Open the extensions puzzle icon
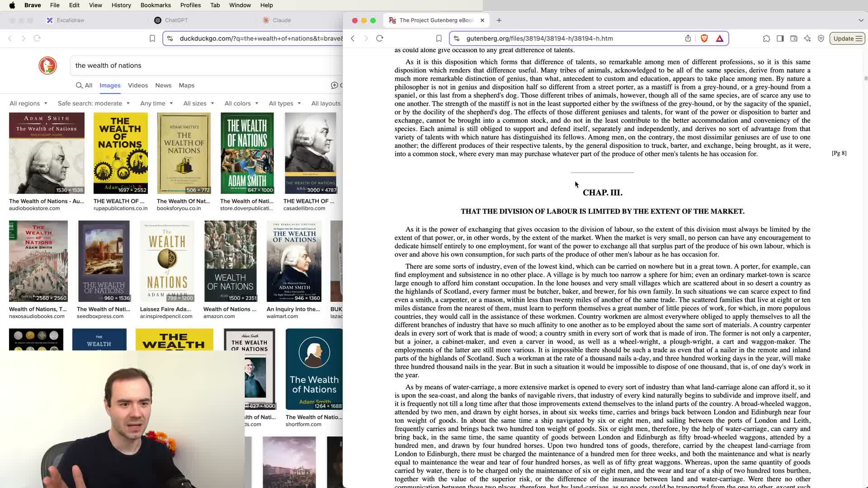This screenshot has width=868, height=488. (766, 38)
